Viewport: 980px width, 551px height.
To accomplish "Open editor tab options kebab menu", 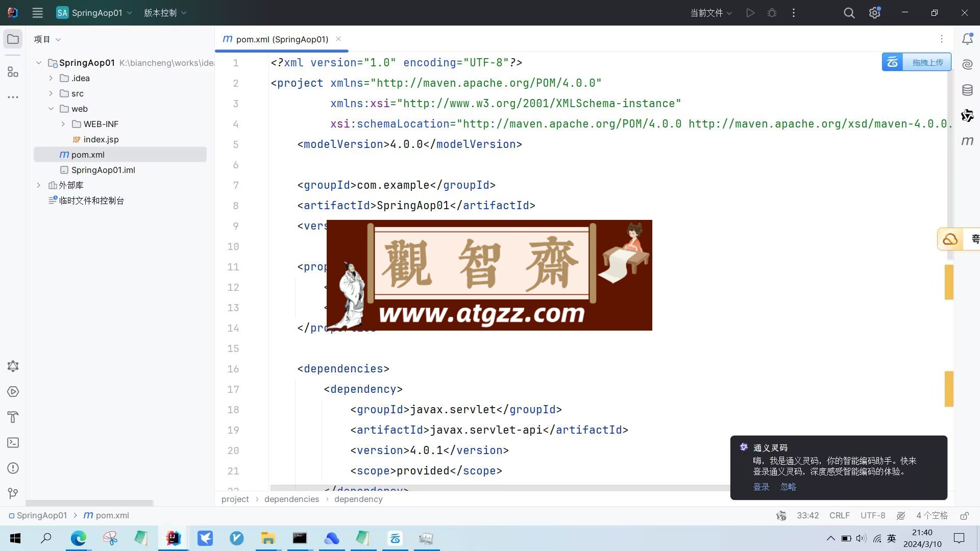I will (942, 39).
